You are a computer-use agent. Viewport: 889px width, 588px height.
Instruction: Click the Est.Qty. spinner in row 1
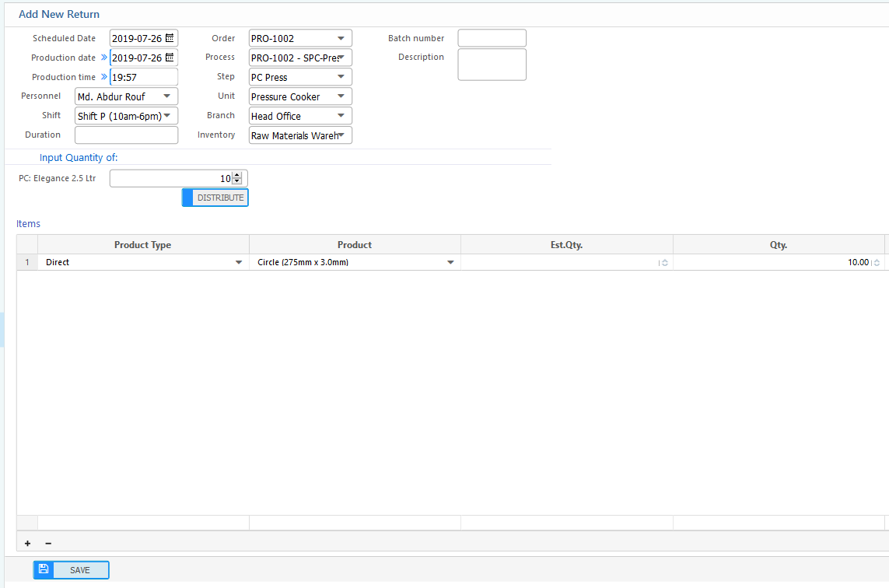(663, 263)
